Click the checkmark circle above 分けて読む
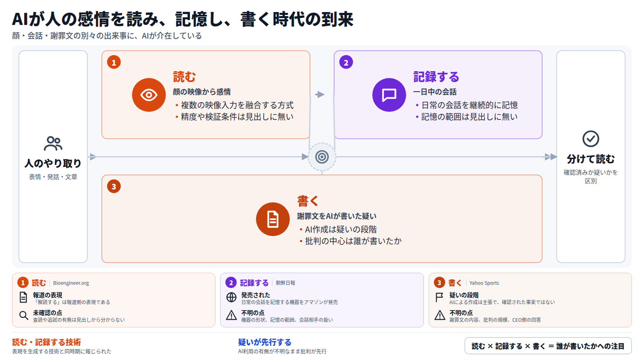 click(591, 139)
